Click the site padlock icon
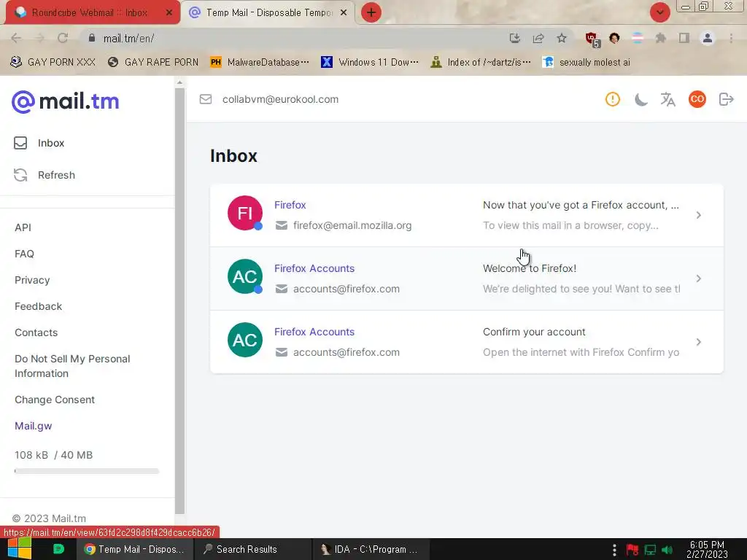The height and width of the screenshot is (560, 747). (x=92, y=38)
